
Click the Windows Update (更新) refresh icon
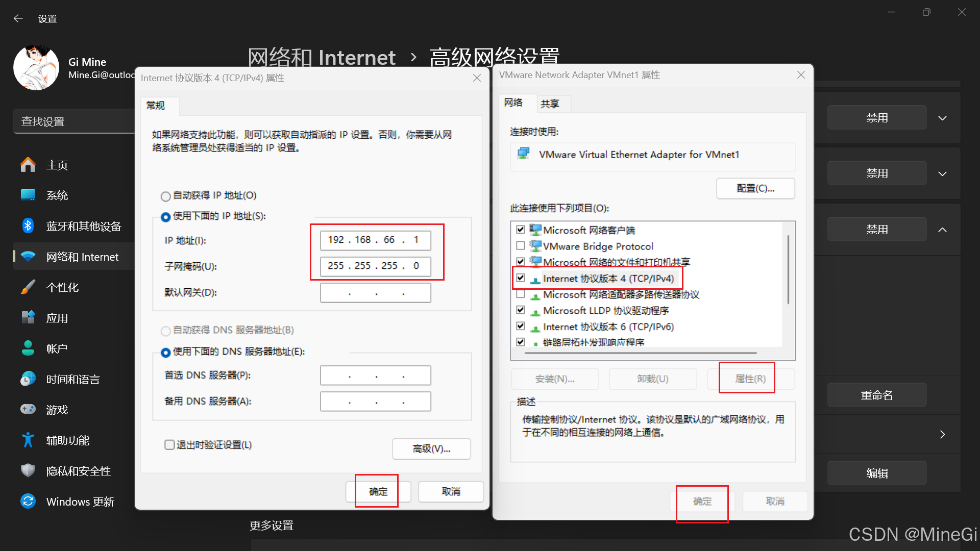(x=28, y=502)
